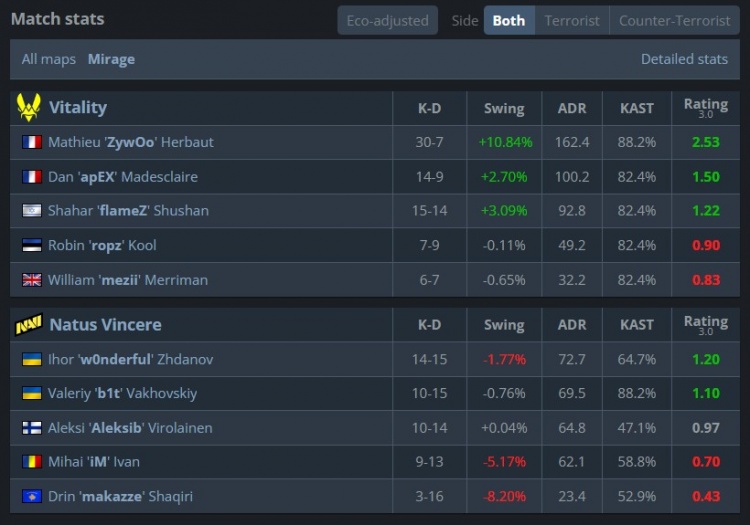Switch side filter to Counter-Terrorist
The height and width of the screenshot is (525, 750).
pyautogui.click(x=675, y=20)
